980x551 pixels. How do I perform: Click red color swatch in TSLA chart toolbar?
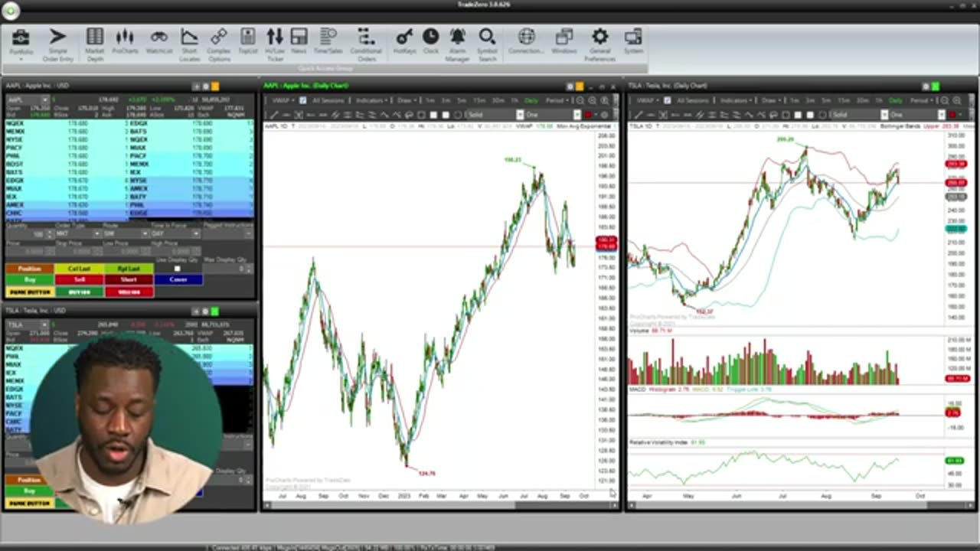(x=952, y=115)
